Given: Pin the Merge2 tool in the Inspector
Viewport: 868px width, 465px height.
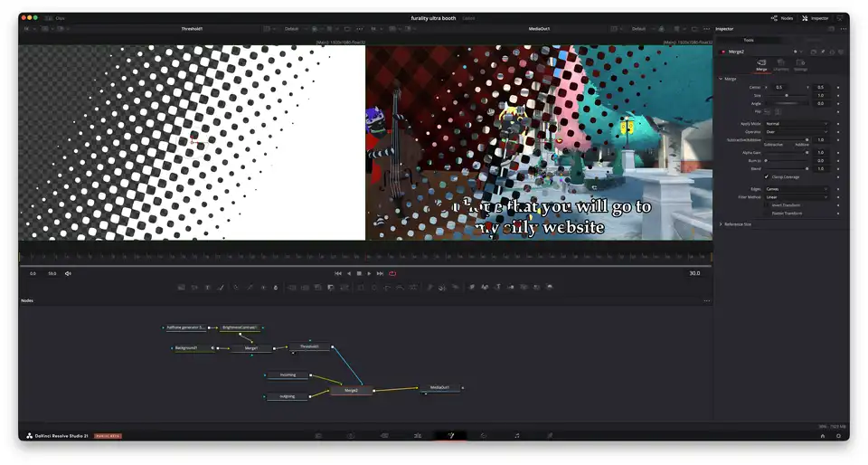Looking at the screenshot, I should [x=823, y=52].
